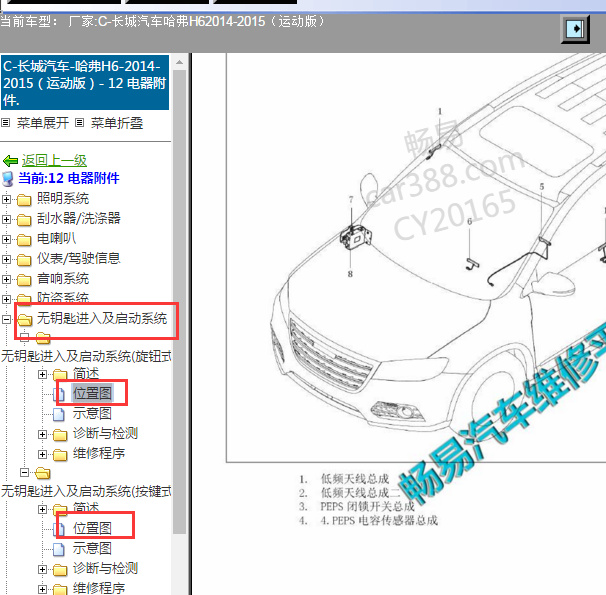Select 电喇叭 in the tree
Viewport: 606px width, 595px height.
click(x=56, y=238)
